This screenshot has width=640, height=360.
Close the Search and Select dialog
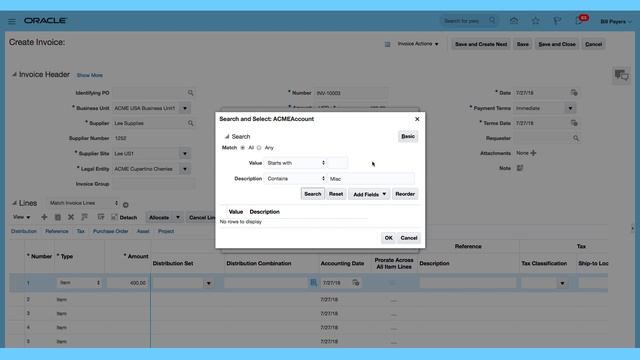click(x=417, y=119)
